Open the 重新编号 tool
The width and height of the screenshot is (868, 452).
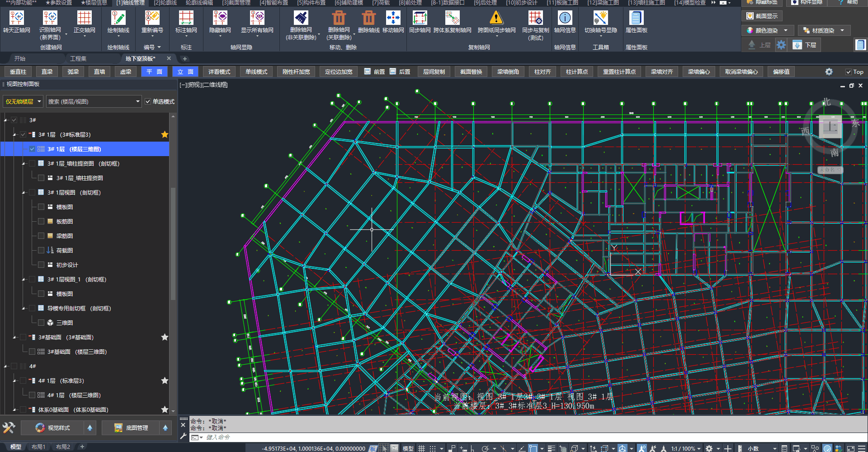coord(152,18)
